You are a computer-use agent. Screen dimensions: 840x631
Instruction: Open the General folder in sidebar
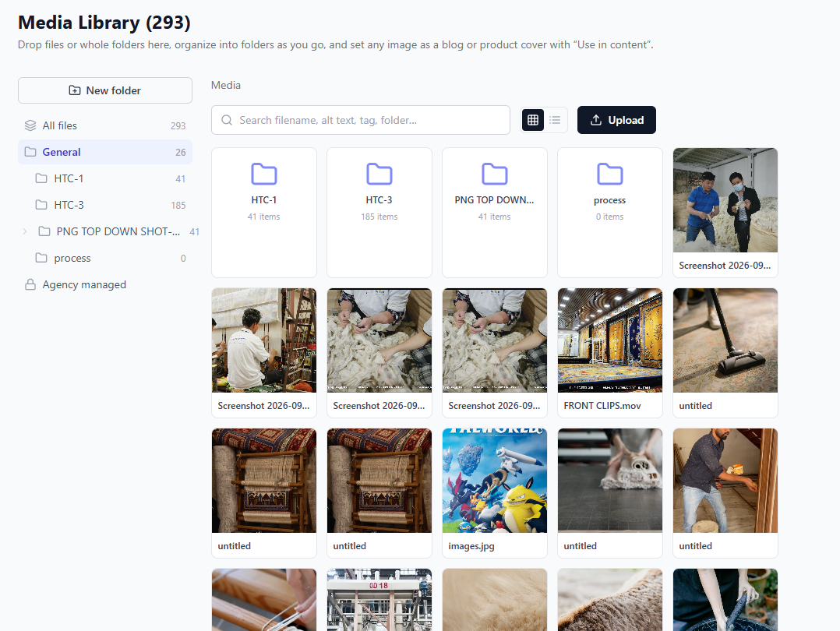105,152
